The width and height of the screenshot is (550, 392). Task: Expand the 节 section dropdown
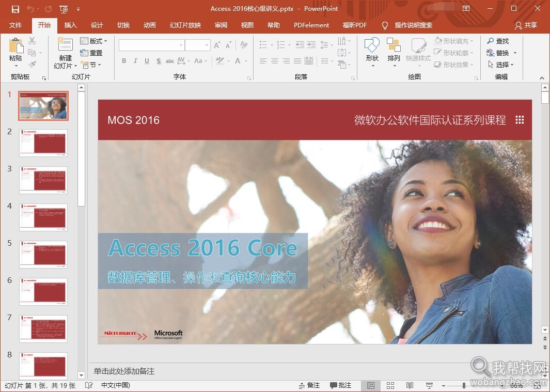tap(91, 65)
